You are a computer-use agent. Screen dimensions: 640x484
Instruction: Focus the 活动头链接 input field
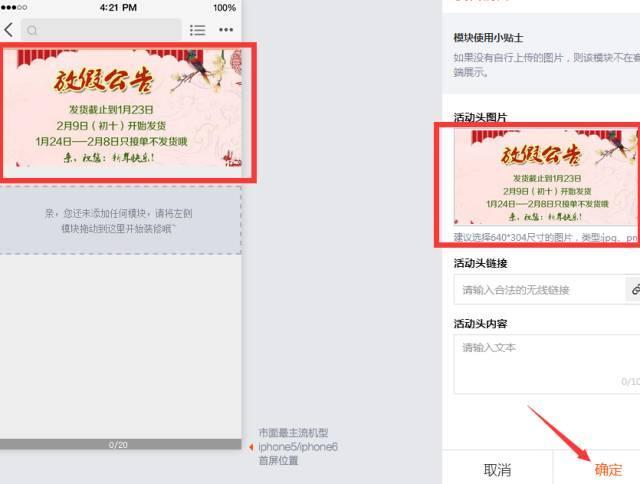pyautogui.click(x=538, y=290)
